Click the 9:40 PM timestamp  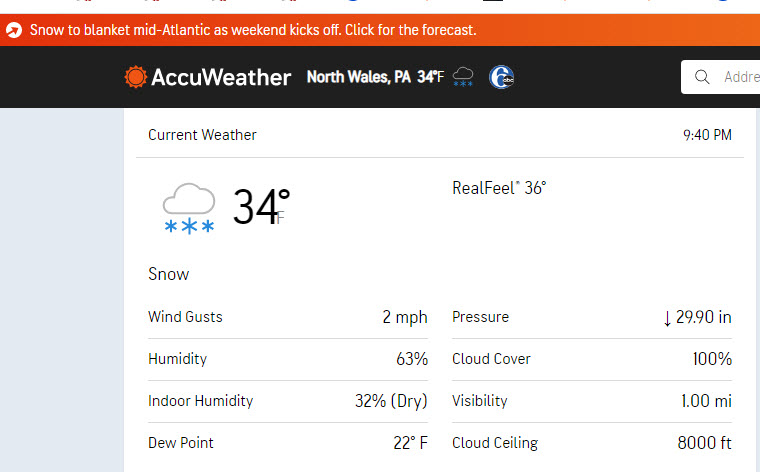point(707,135)
